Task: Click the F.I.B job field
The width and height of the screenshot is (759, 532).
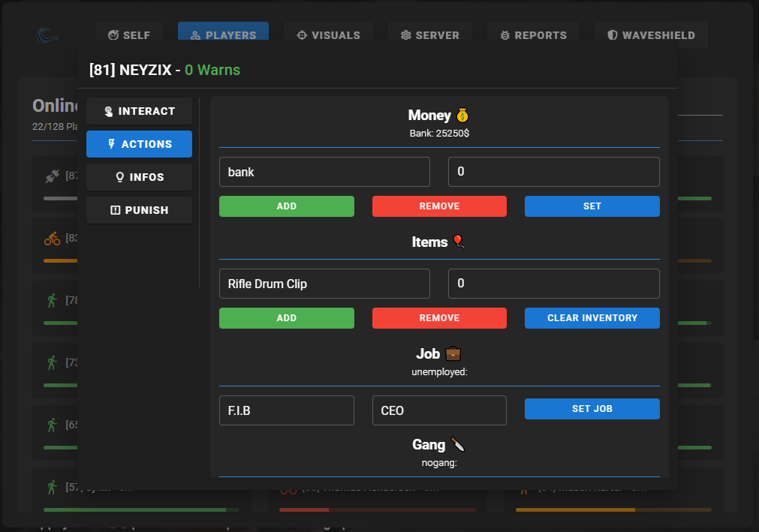Action: (287, 410)
